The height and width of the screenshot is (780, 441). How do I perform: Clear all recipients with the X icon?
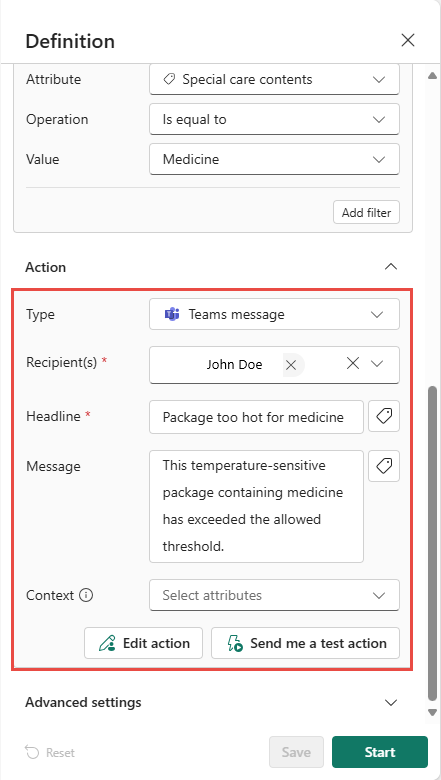[353, 364]
